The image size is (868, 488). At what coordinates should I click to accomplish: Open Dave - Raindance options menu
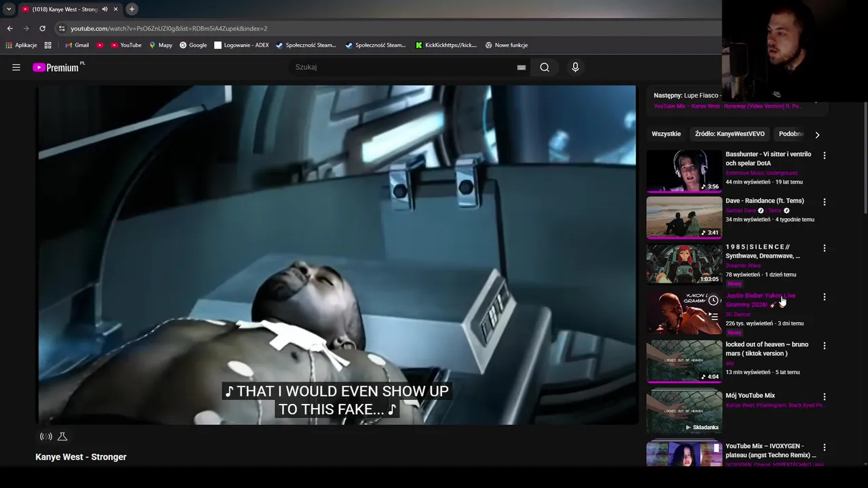[825, 202]
